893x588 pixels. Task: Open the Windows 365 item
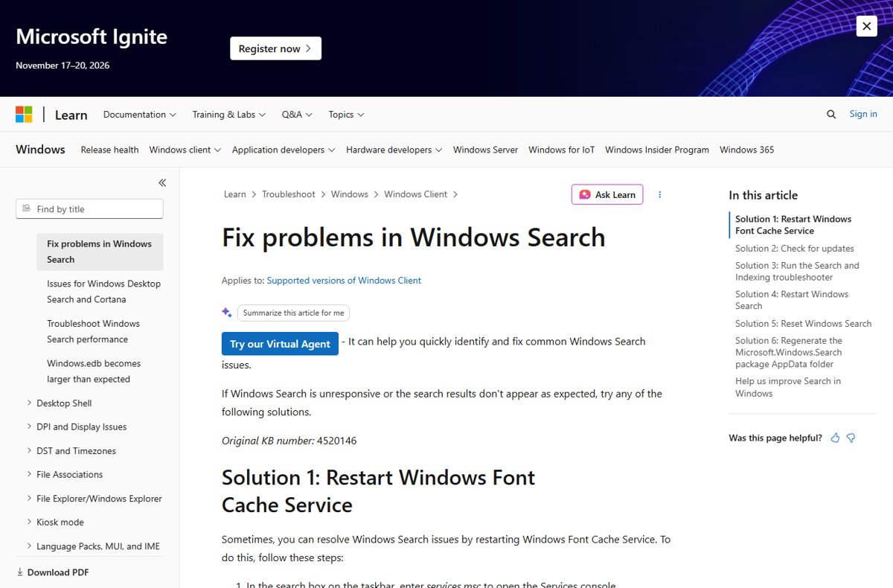[746, 150]
